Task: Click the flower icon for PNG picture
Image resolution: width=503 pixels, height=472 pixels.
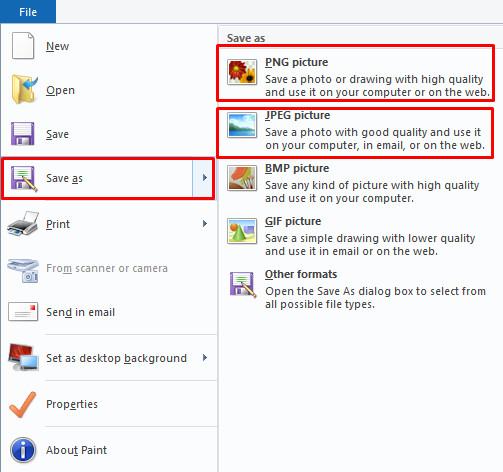Action: (x=242, y=72)
